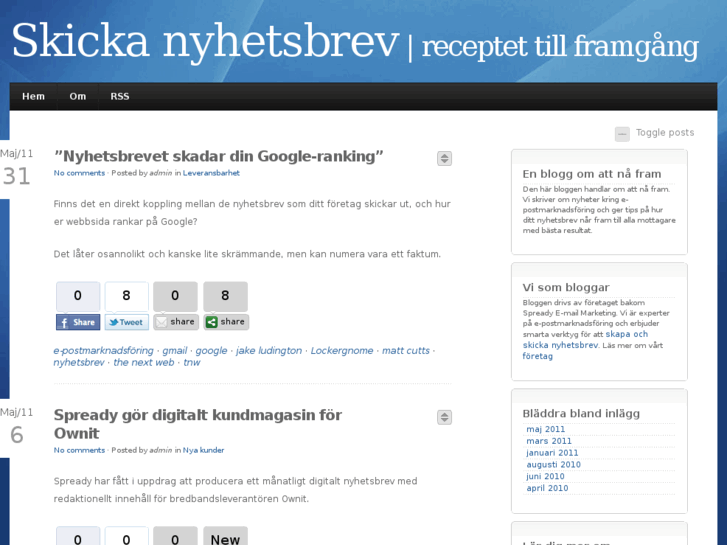This screenshot has height=545, width=727.
Task: Open the post "Spready gör digitalt kundmagasin för Ownit"
Action: (198, 424)
